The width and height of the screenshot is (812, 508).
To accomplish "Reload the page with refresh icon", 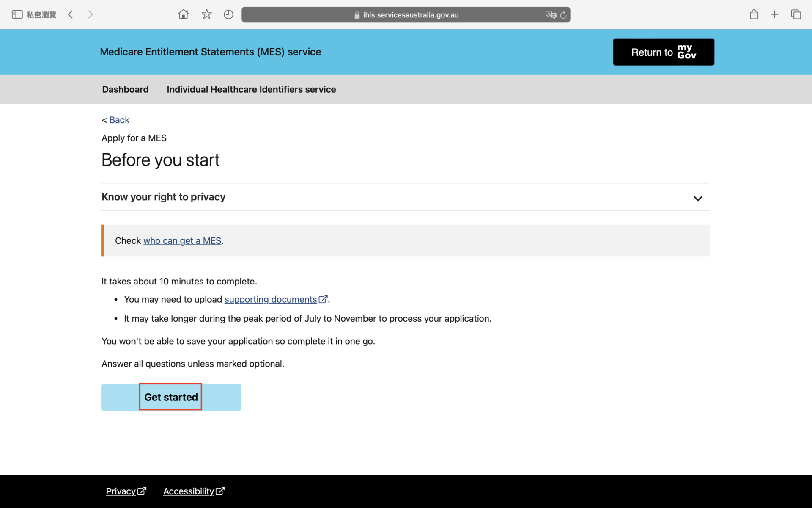I will 563,15.
